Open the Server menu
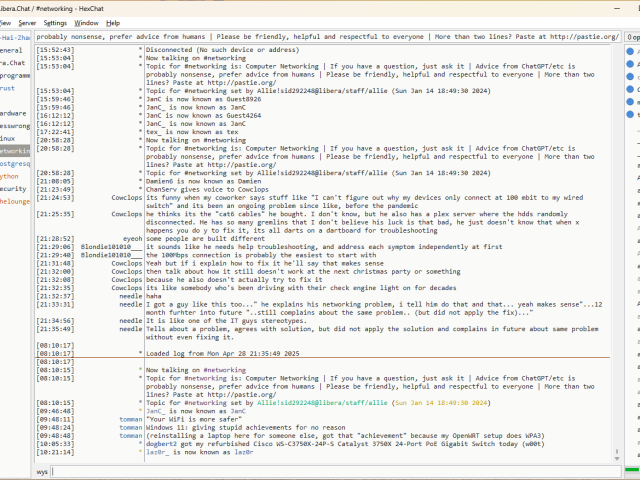Screen dimensions: 640x480 tap(27, 22)
